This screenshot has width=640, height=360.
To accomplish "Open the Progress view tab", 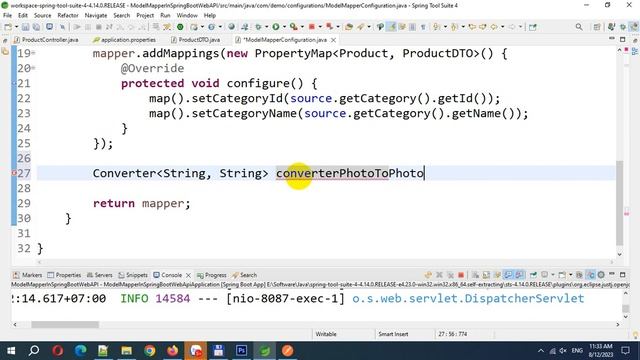I will coord(211,275).
